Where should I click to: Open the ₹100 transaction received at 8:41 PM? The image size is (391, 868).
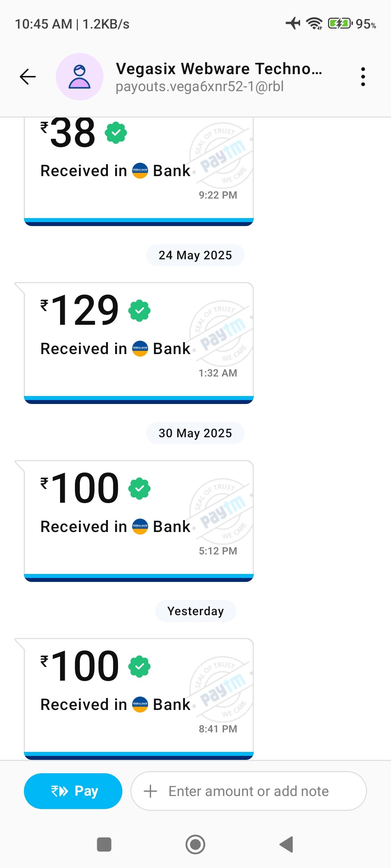click(139, 699)
